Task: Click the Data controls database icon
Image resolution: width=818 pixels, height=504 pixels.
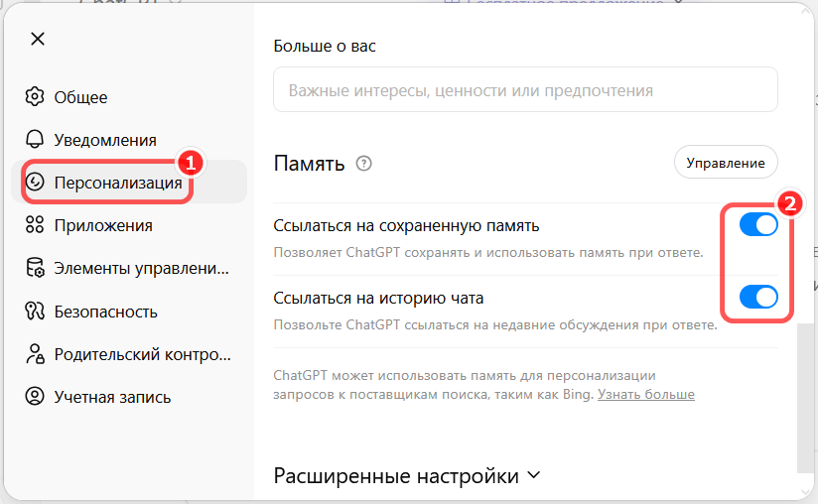Action: pos(36,268)
